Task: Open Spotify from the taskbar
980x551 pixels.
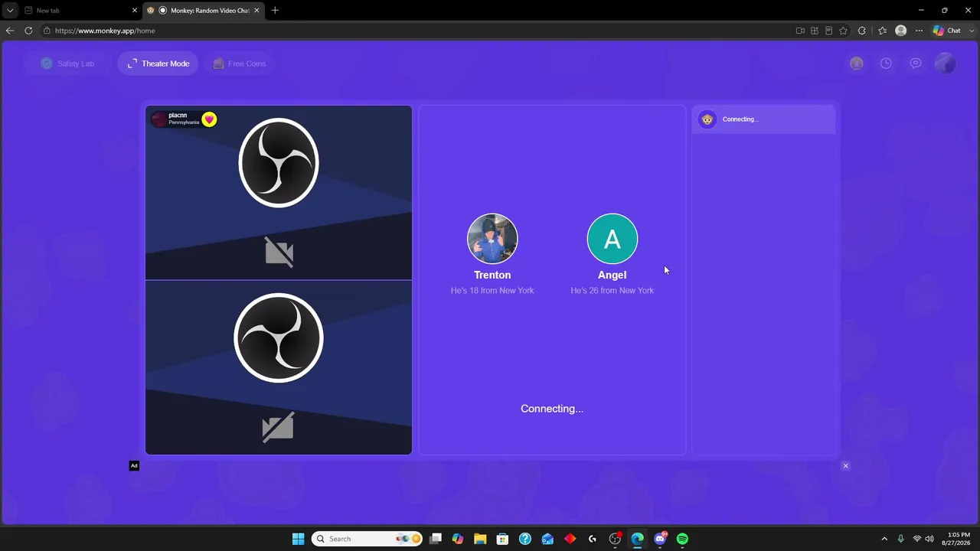Action: click(682, 539)
